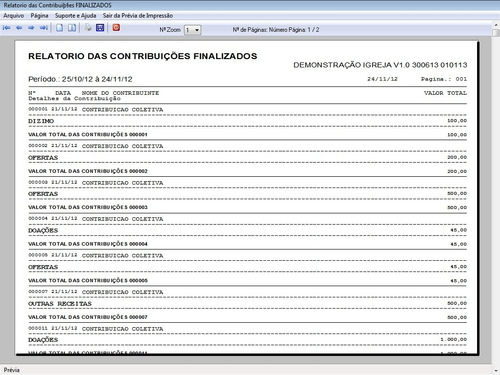Viewport: 500px width, 375px height.
Task: Click the Período 25/10/12 à 24/11/12 text
Action: [x=80, y=79]
